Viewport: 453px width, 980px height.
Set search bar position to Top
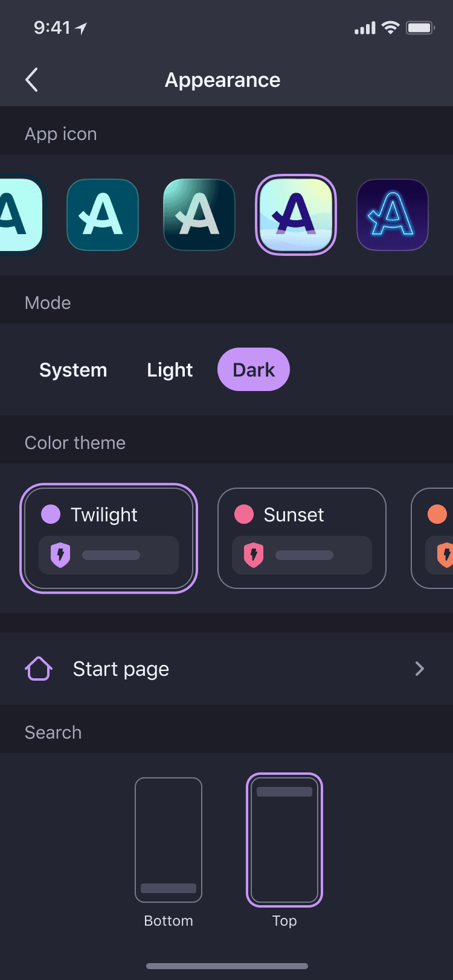tap(284, 852)
